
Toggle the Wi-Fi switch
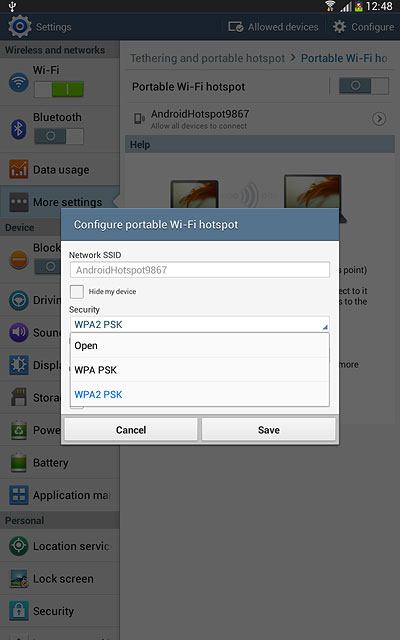(59, 89)
